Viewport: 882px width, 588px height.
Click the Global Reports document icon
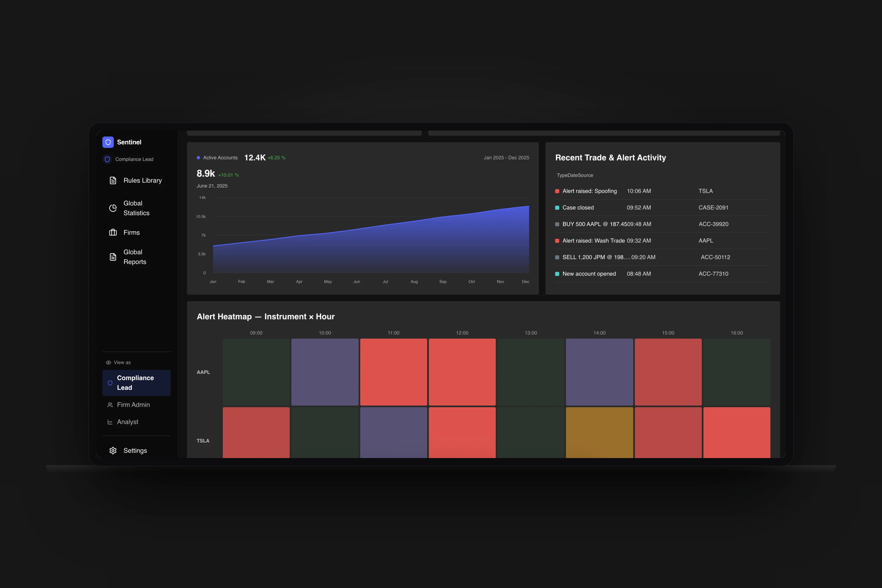(x=113, y=257)
